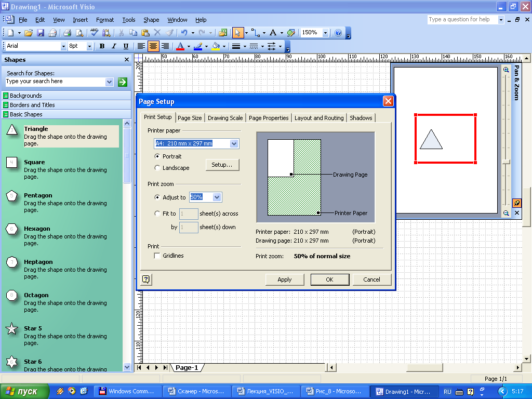532x399 pixels.
Task: Switch to the Layout and Routing tab
Action: 319,118
